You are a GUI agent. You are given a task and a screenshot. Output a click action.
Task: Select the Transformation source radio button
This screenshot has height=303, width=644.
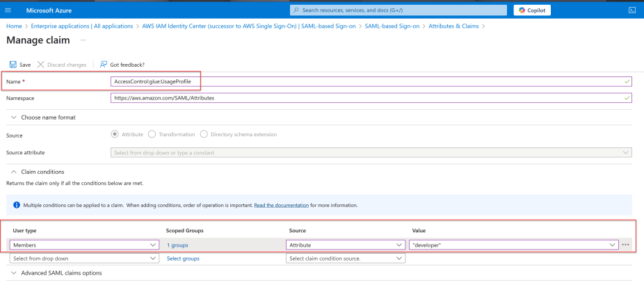pos(152,134)
